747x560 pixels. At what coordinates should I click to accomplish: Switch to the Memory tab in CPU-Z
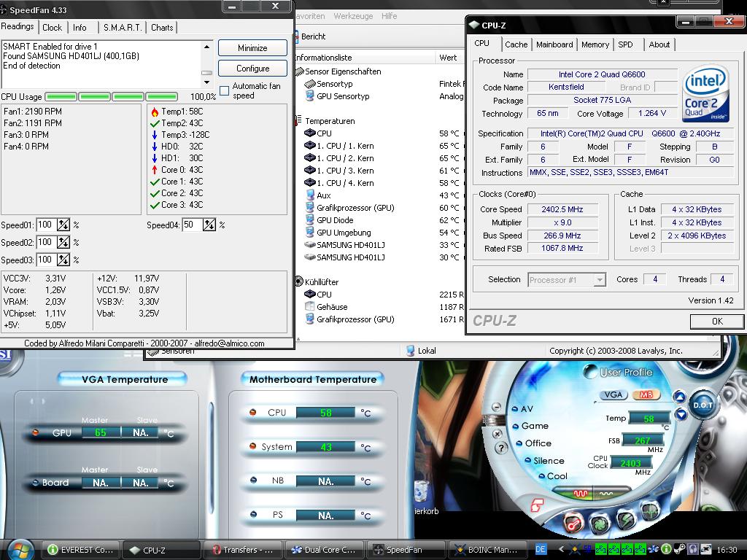coord(595,44)
